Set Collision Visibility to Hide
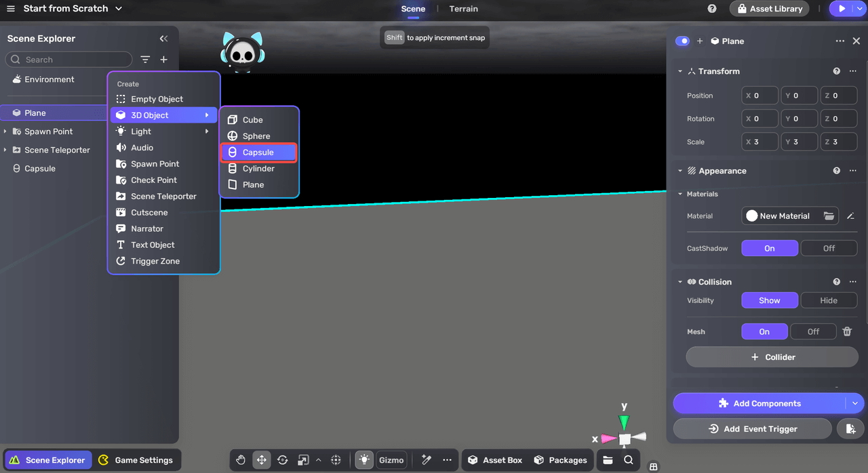Screen dimensions: 868x473 pyautogui.click(x=829, y=300)
